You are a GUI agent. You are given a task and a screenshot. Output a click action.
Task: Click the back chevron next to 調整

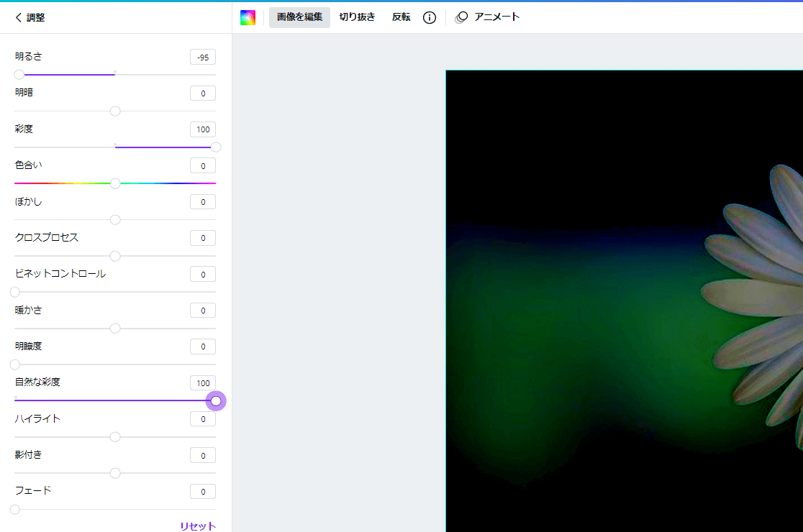(18, 17)
